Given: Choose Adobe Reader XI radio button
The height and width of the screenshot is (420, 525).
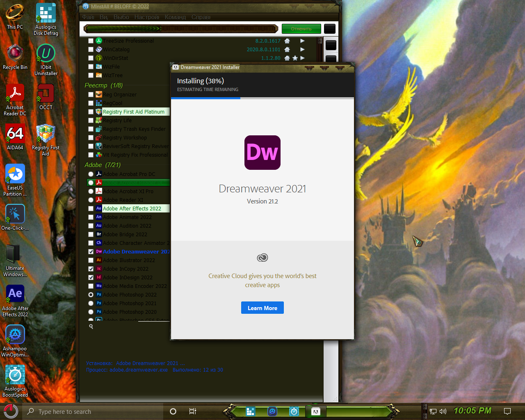Looking at the screenshot, I should click(91, 200).
